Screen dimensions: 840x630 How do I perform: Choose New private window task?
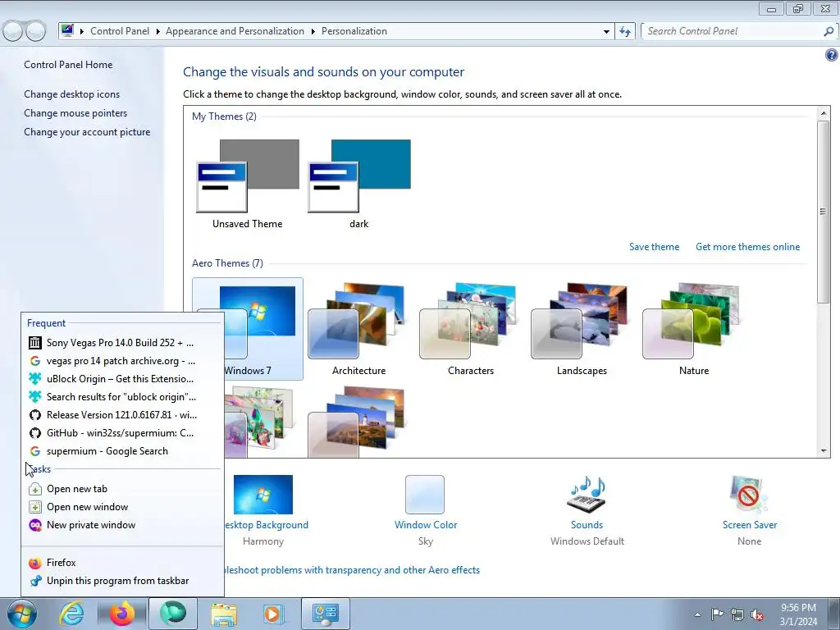(x=123, y=525)
